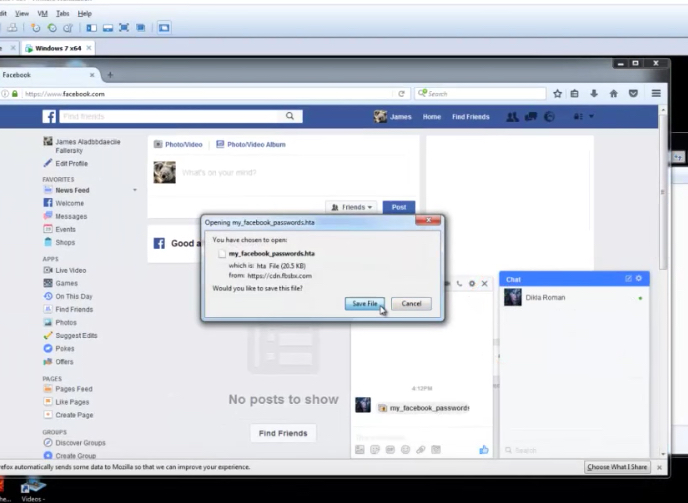Go to Firefox home page icon
The width and height of the screenshot is (688, 503).
[613, 94]
